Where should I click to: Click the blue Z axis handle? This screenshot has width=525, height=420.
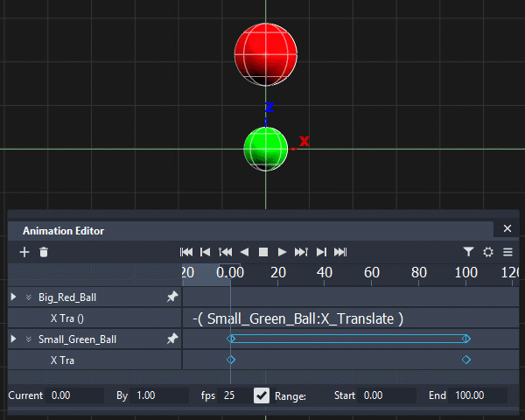point(269,108)
